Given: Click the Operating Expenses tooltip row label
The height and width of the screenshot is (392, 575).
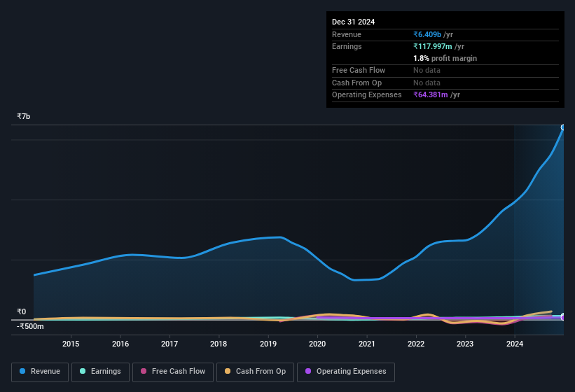Looking at the screenshot, I should tap(367, 95).
